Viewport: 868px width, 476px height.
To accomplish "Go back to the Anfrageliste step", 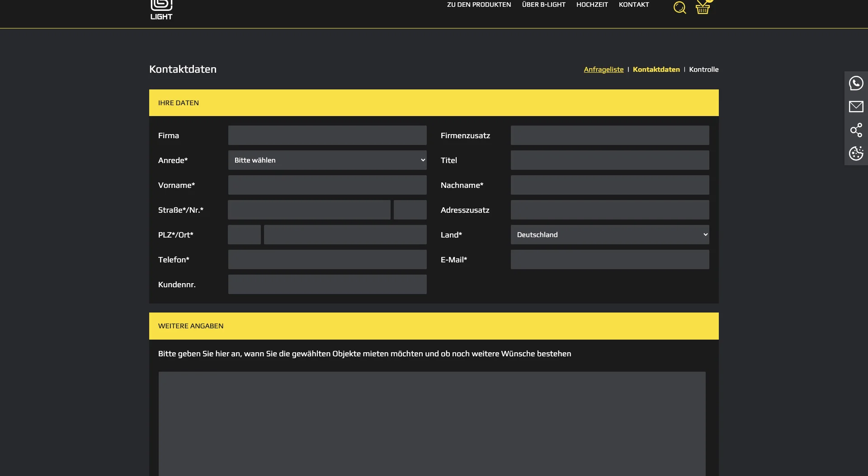I will tap(604, 70).
